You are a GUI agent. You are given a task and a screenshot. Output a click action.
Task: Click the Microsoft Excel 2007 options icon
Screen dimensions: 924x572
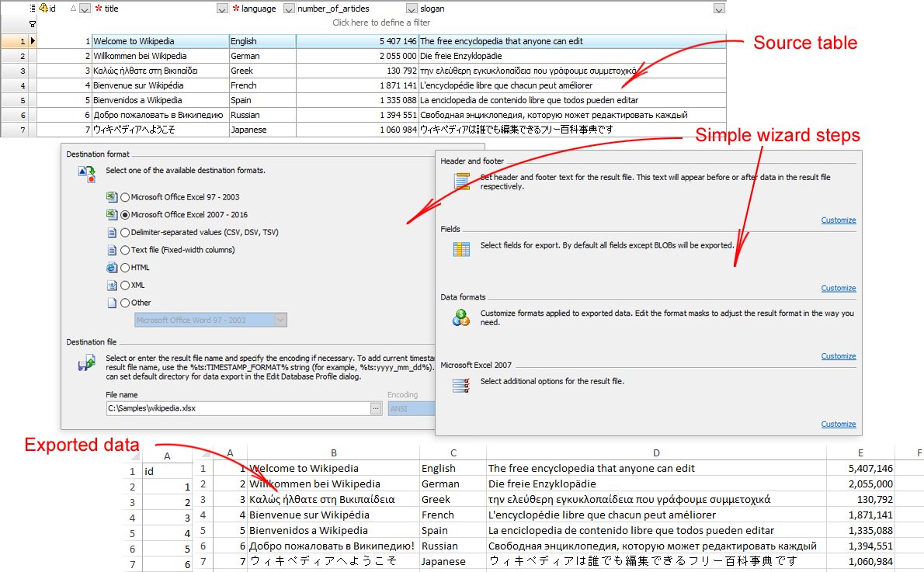point(461,386)
